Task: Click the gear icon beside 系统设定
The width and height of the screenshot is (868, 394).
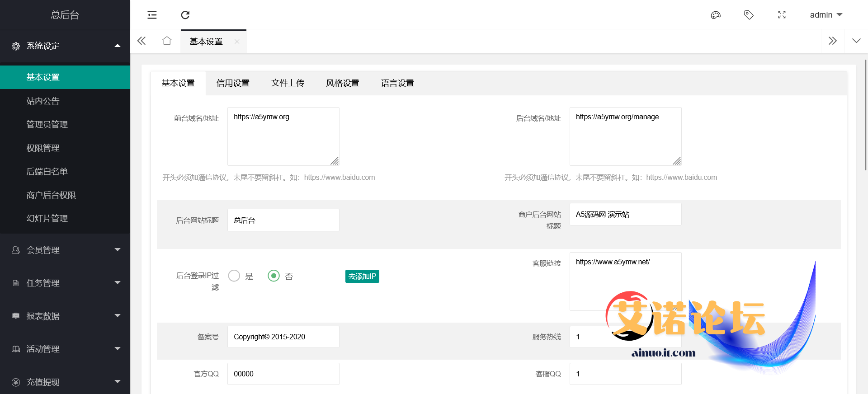Action: pyautogui.click(x=16, y=46)
